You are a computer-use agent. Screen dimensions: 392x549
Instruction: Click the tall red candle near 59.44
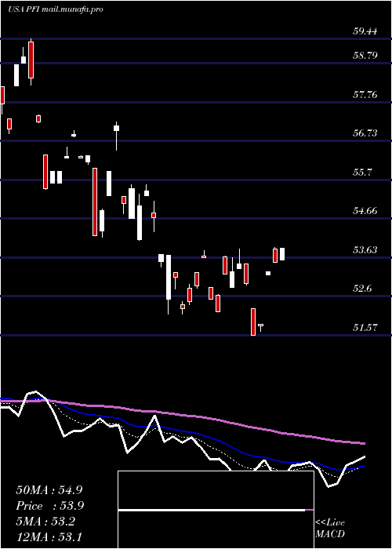(31, 60)
